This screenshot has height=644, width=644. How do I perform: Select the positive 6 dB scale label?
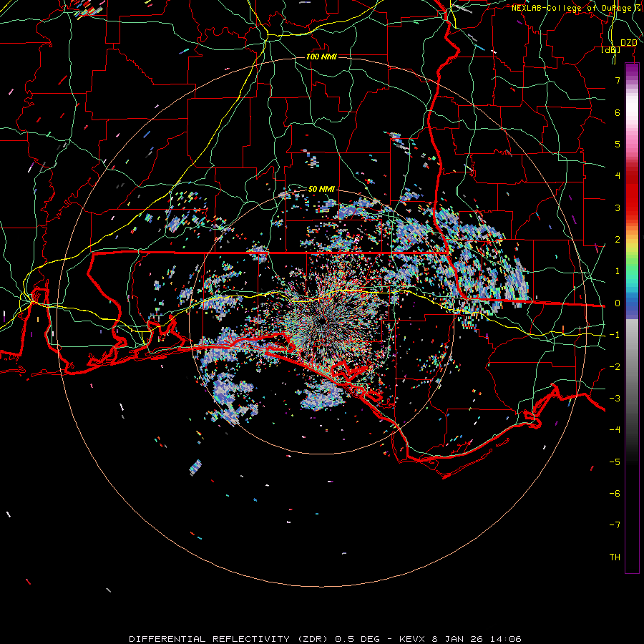pos(618,112)
